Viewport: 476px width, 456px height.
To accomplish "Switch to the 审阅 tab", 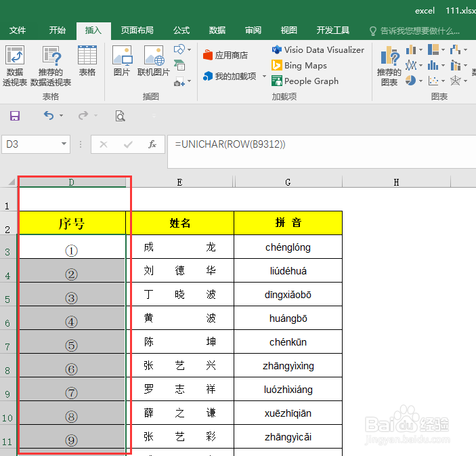I will tap(253, 30).
